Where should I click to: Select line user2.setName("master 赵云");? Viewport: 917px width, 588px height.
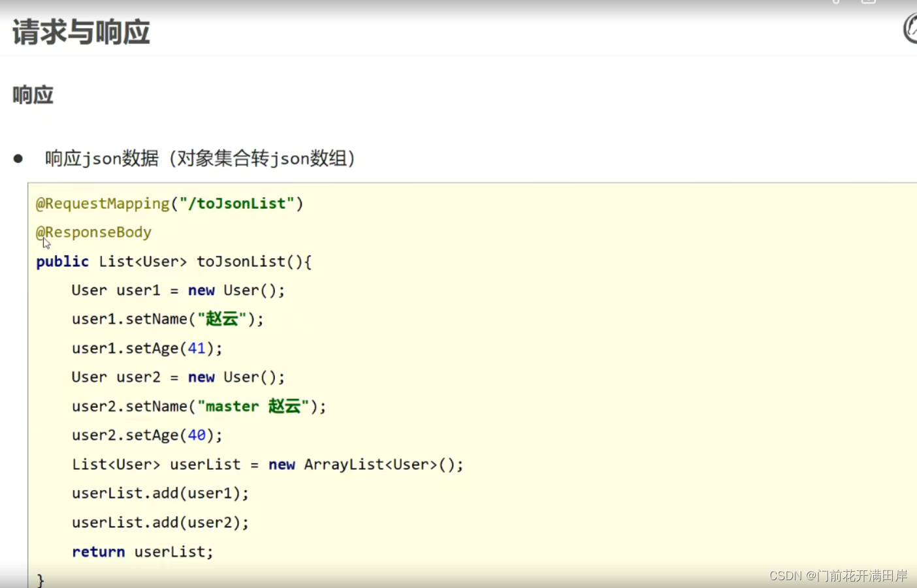click(x=199, y=407)
